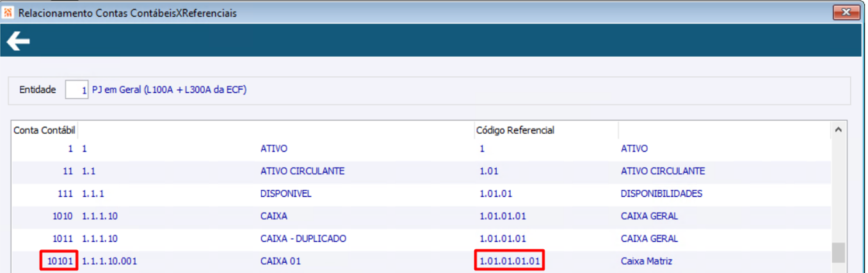
Task: Click the Conta Contábil column header
Action: (45, 130)
